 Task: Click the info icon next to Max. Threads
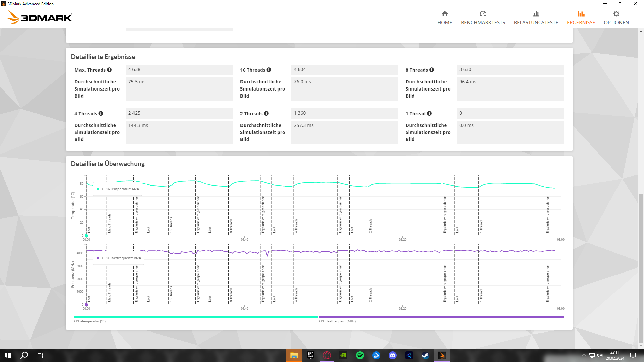pos(109,70)
